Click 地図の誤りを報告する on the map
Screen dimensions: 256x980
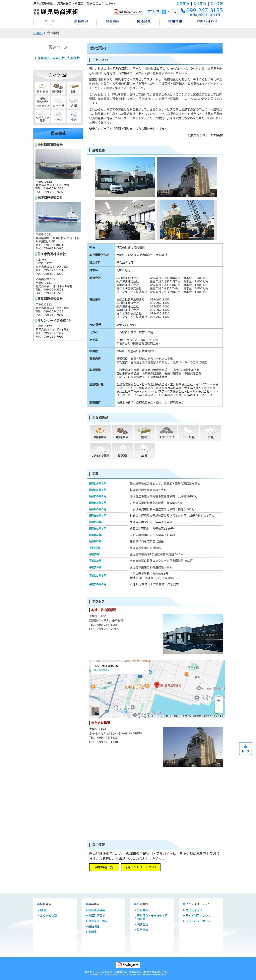click(213, 716)
